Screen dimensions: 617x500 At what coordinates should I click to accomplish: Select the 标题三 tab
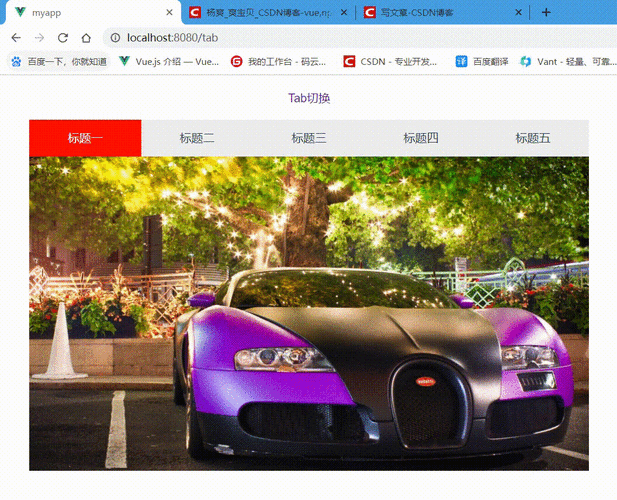(x=309, y=138)
